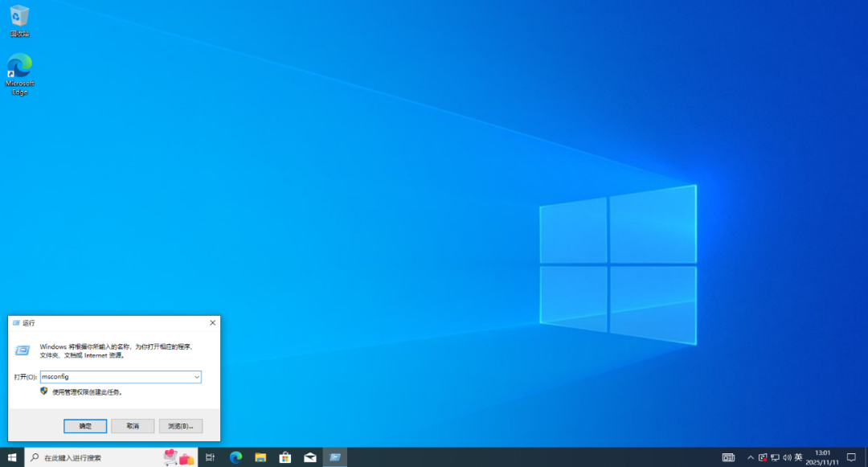The height and width of the screenshot is (467, 868).
Task: Open Microsoft Store from the taskbar
Action: click(x=285, y=457)
